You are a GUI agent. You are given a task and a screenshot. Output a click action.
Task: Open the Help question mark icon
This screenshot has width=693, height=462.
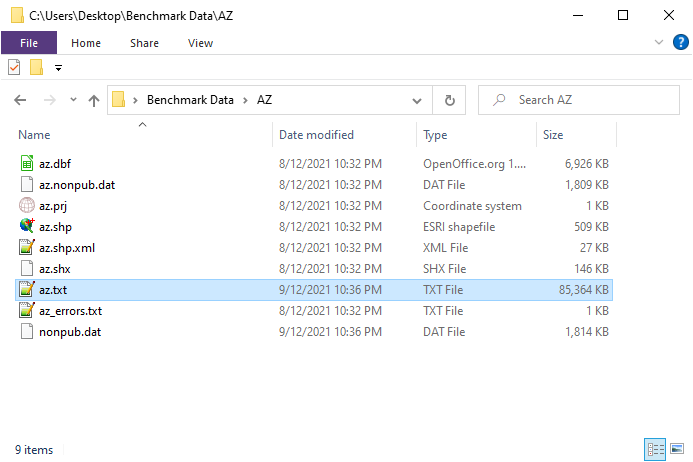681,42
